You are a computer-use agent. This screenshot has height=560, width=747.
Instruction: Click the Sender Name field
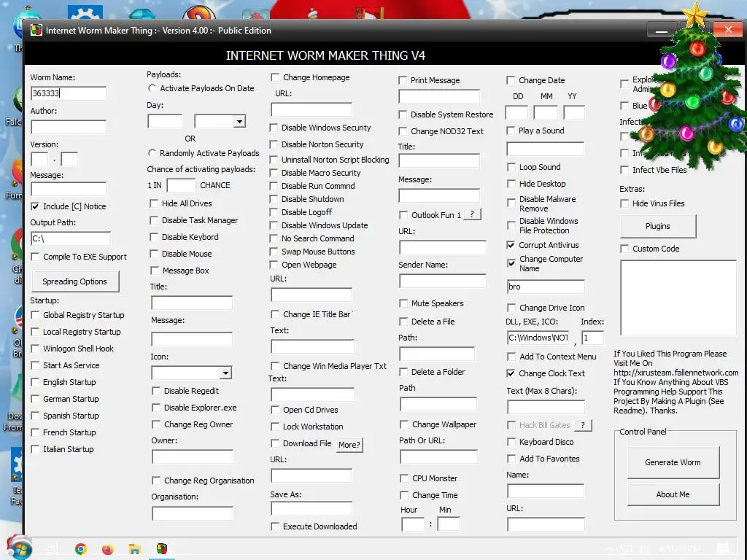point(443,281)
